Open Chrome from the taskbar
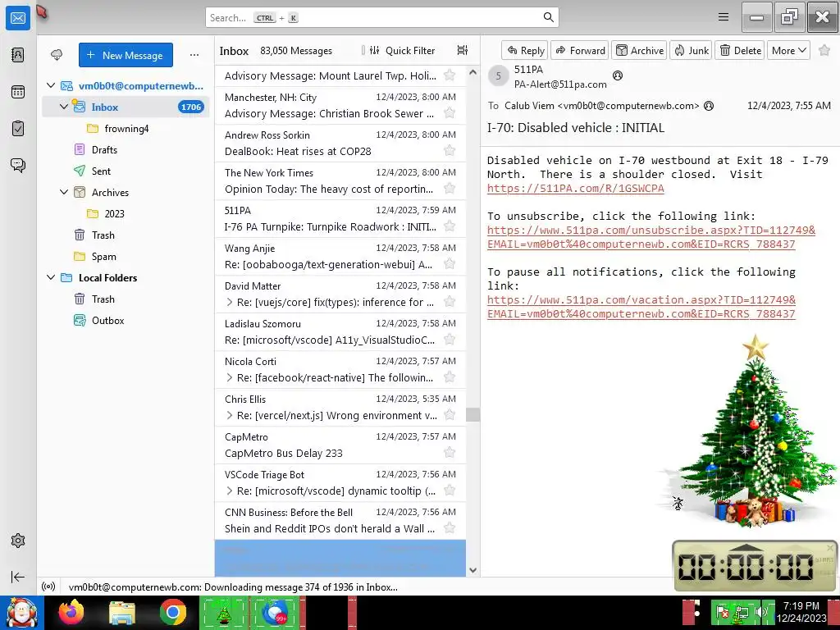The image size is (840, 630). click(x=172, y=612)
